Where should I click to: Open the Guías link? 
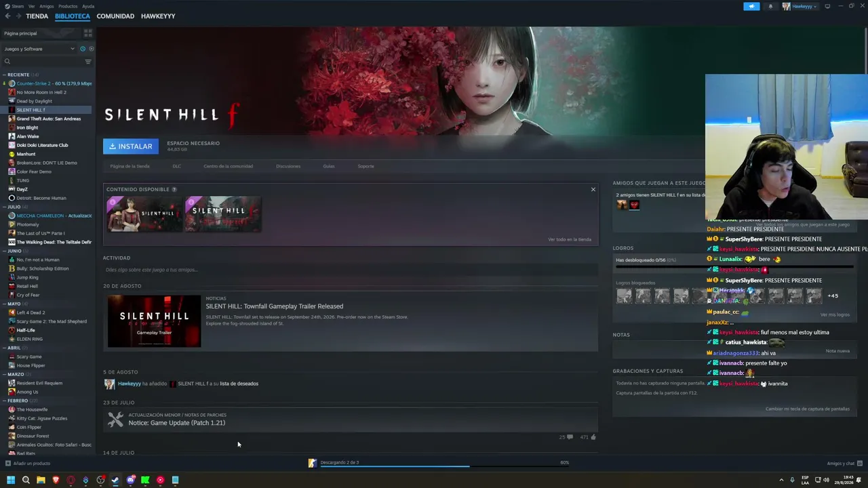tap(329, 166)
